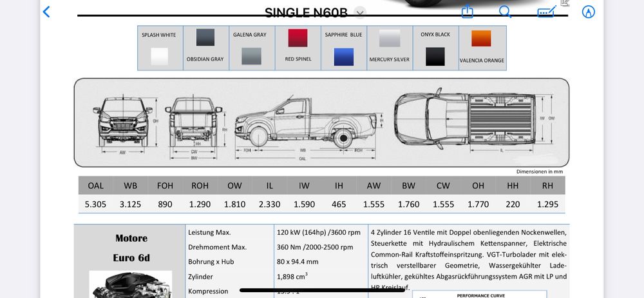
Task: Tap the SINGLE N60B document title
Action: (307, 12)
